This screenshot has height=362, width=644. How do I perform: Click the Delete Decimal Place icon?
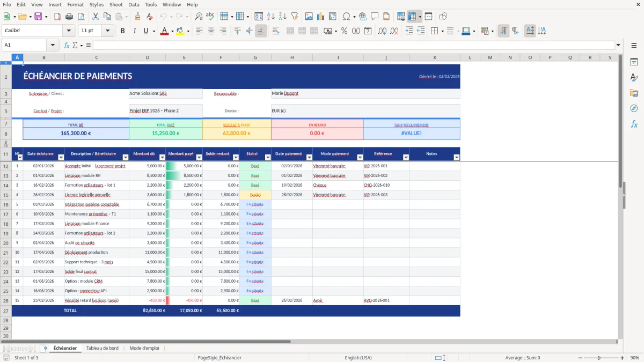[393, 31]
